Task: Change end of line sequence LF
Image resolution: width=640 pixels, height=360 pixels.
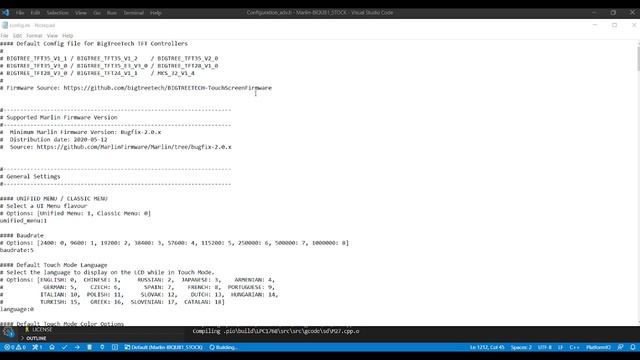Action: (560, 347)
